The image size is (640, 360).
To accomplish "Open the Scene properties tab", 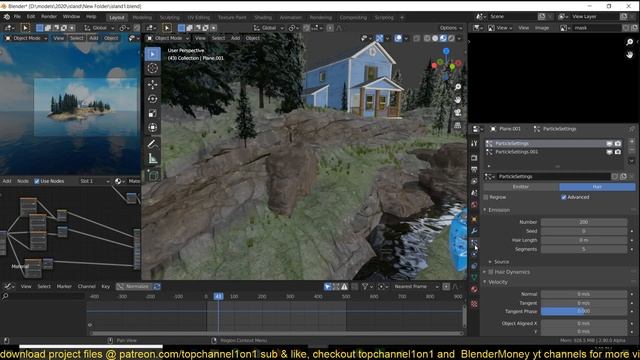I will tap(474, 193).
